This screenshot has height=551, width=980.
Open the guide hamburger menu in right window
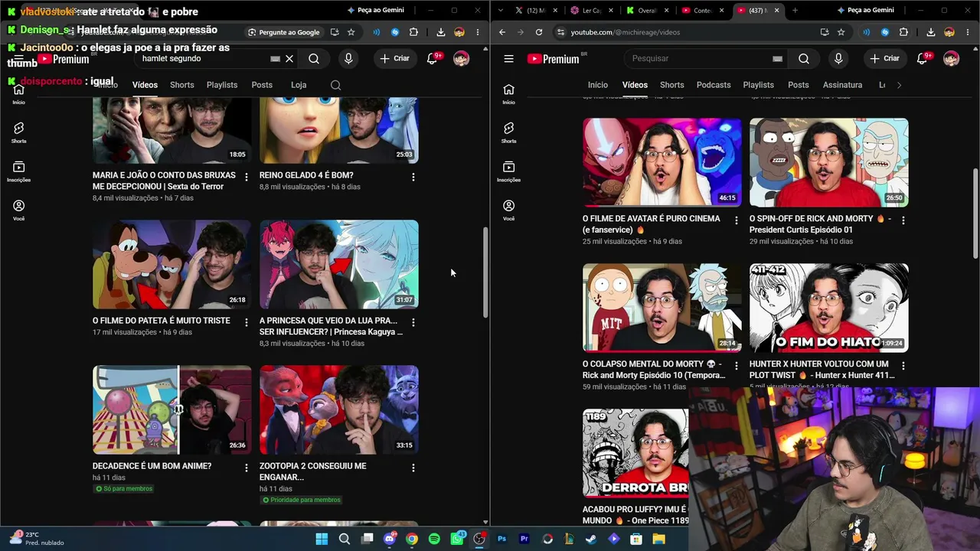point(508,59)
